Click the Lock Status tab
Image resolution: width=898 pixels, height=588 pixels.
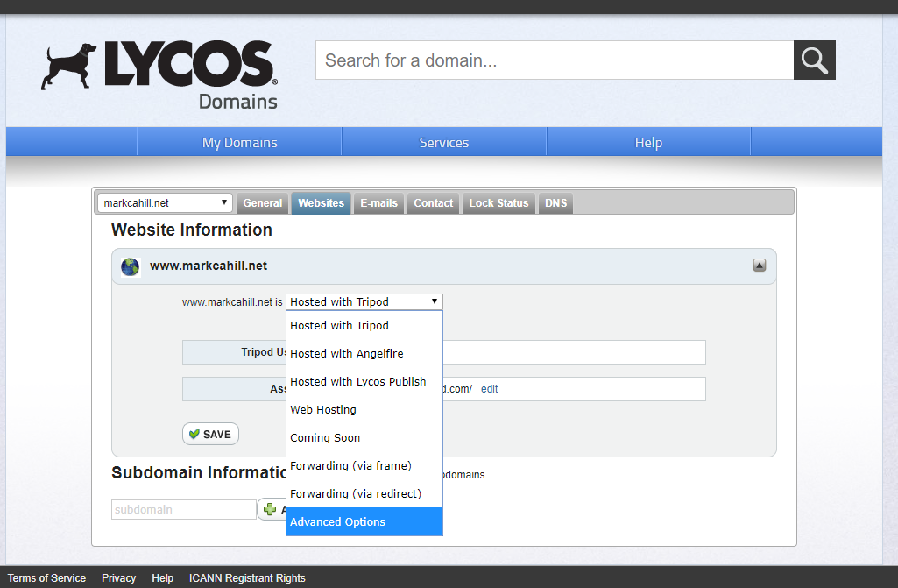[498, 202]
